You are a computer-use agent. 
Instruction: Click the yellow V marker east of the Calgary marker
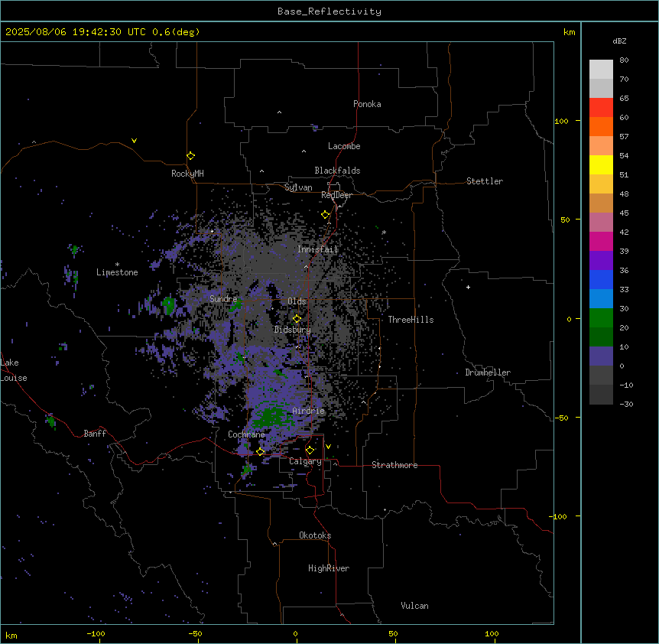[328, 447]
